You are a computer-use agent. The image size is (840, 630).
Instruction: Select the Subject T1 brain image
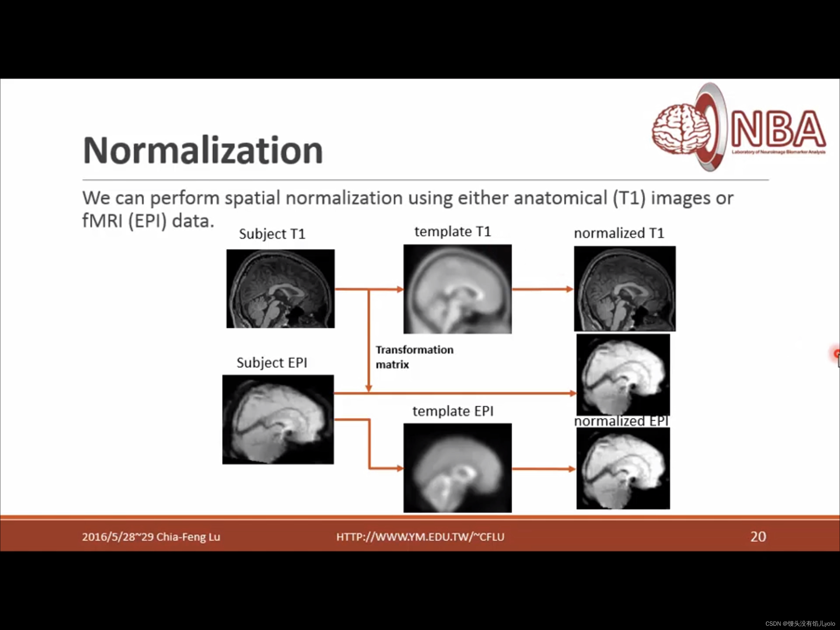[x=280, y=289]
